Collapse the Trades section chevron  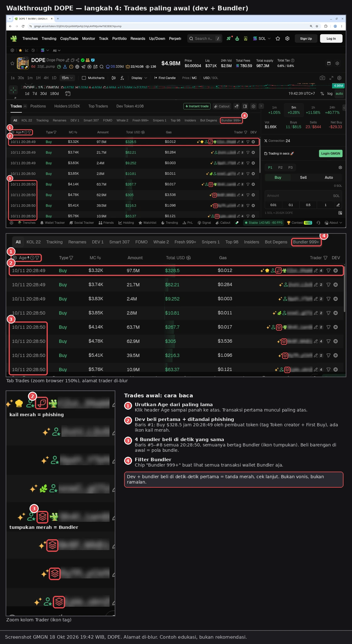tap(25, 106)
